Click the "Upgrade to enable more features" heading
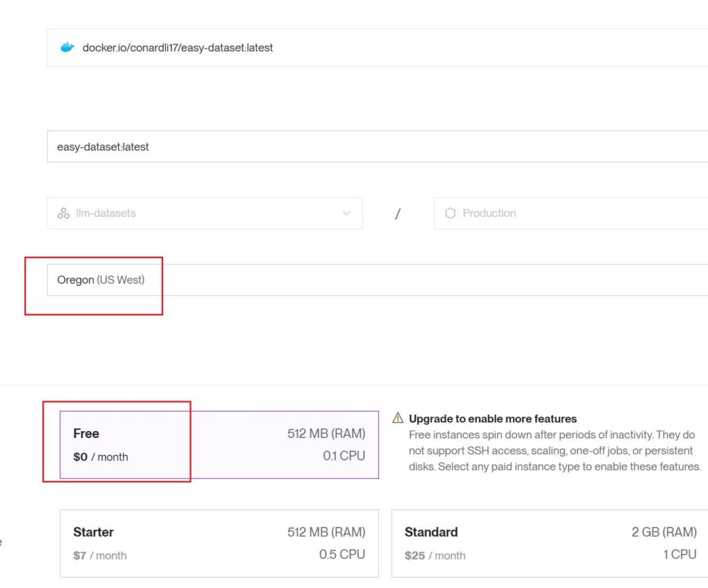The height and width of the screenshot is (588, 708). click(x=492, y=419)
